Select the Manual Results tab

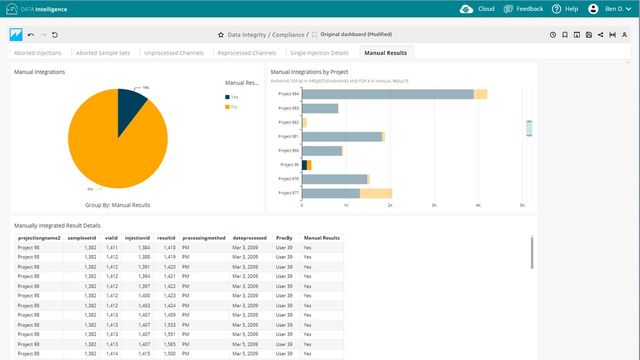(x=386, y=53)
